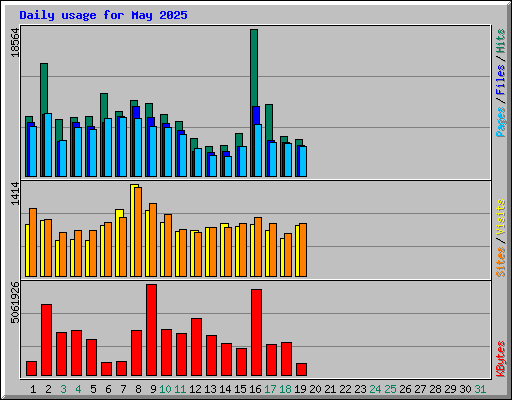
Task: Click day 28 on the x-axis
Action: 435,389
